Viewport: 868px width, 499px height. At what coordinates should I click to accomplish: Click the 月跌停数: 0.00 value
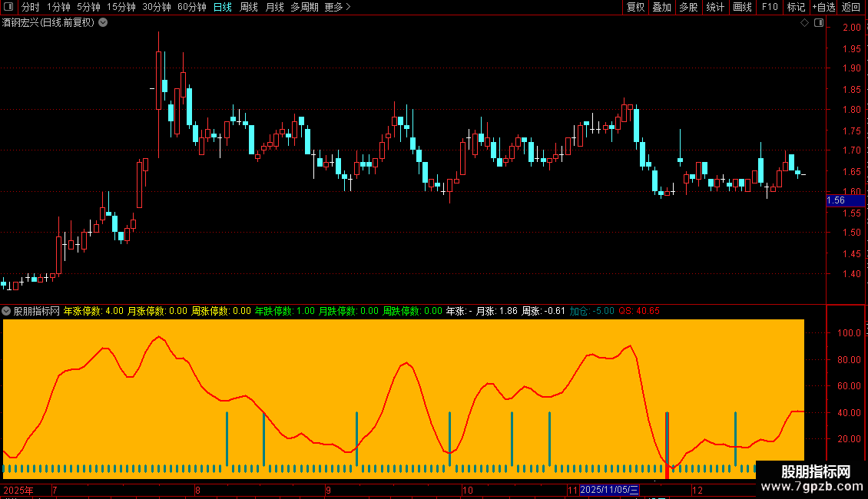(x=349, y=311)
